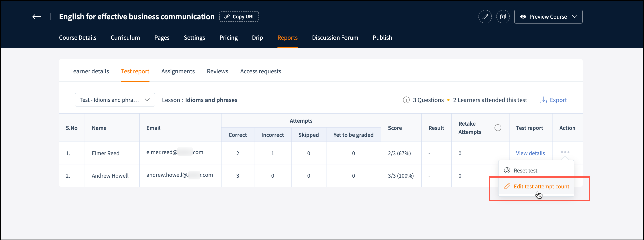
Task: Click the Export download icon
Action: point(543,100)
